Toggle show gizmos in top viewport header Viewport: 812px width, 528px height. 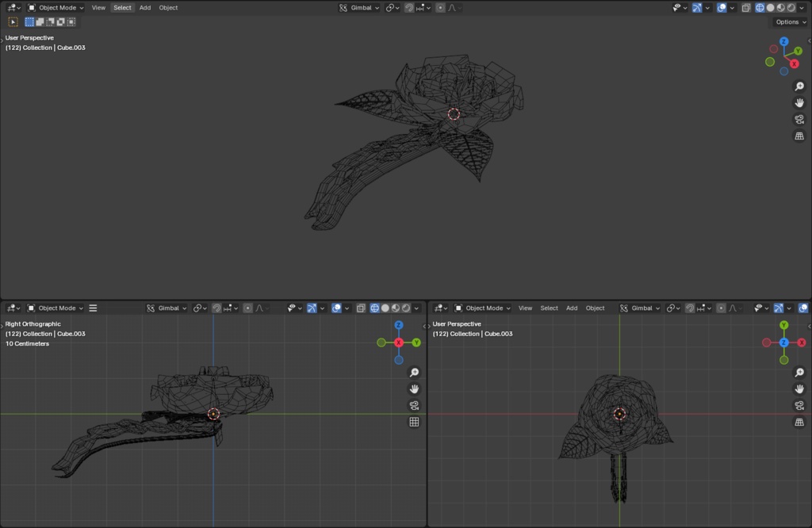pos(697,8)
